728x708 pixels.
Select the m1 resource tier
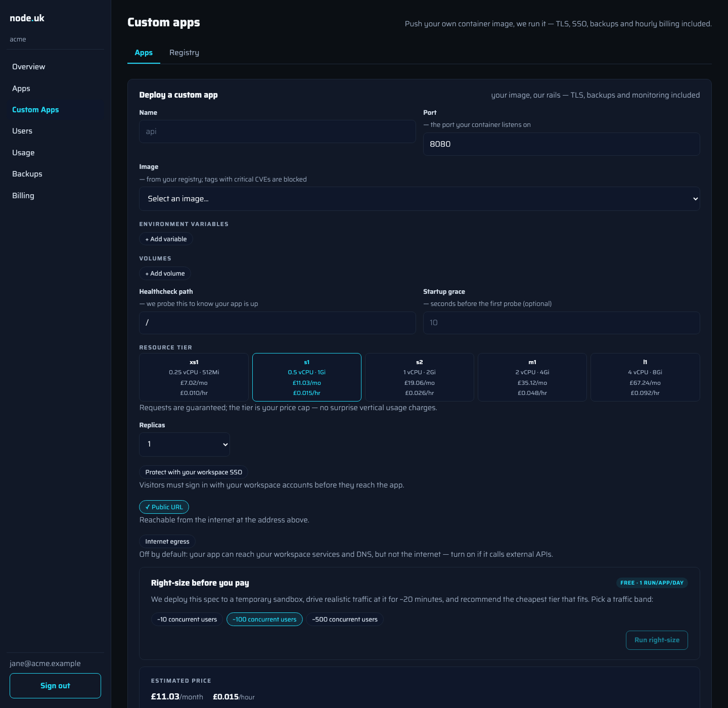532,377
